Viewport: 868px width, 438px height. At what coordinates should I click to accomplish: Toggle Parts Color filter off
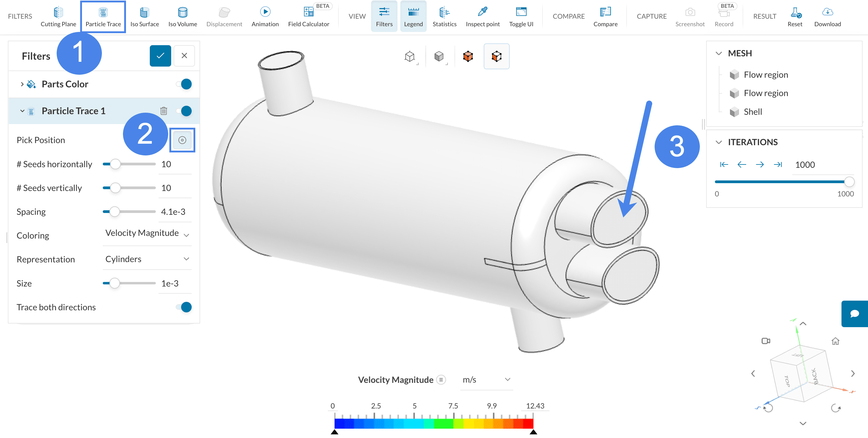pyautogui.click(x=184, y=84)
